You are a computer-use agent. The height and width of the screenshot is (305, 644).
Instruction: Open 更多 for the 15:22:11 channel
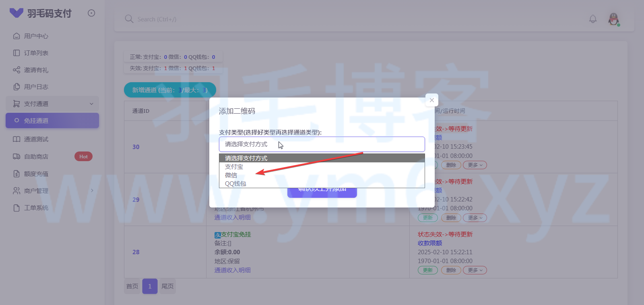click(475, 270)
